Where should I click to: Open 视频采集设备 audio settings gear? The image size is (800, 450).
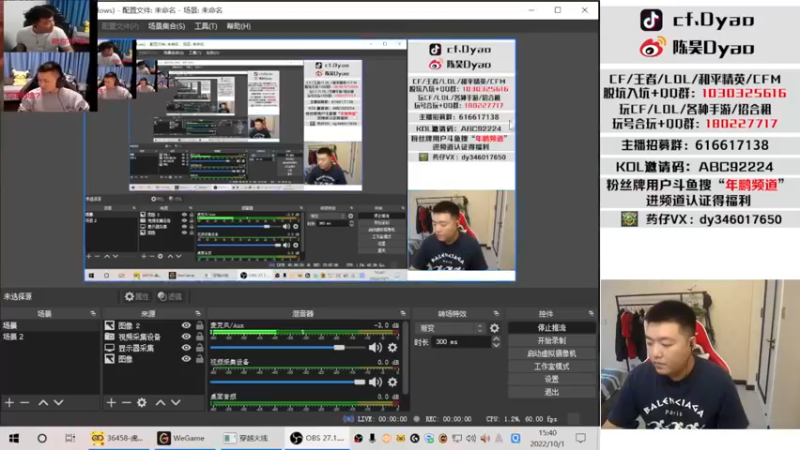pyautogui.click(x=392, y=382)
